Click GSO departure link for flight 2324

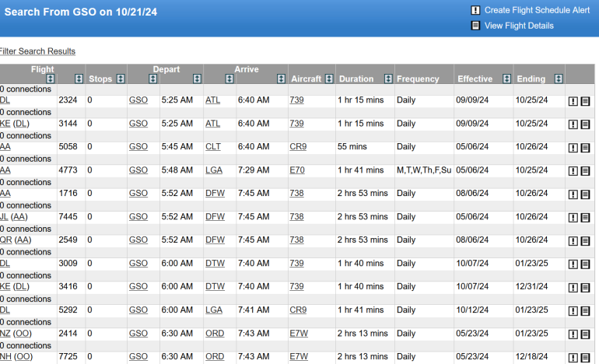pyautogui.click(x=138, y=100)
